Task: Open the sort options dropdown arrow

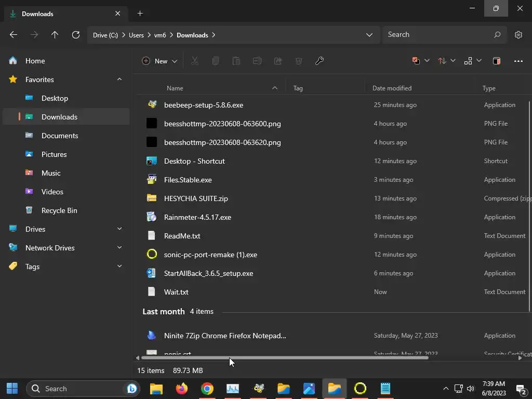Action: (453, 60)
